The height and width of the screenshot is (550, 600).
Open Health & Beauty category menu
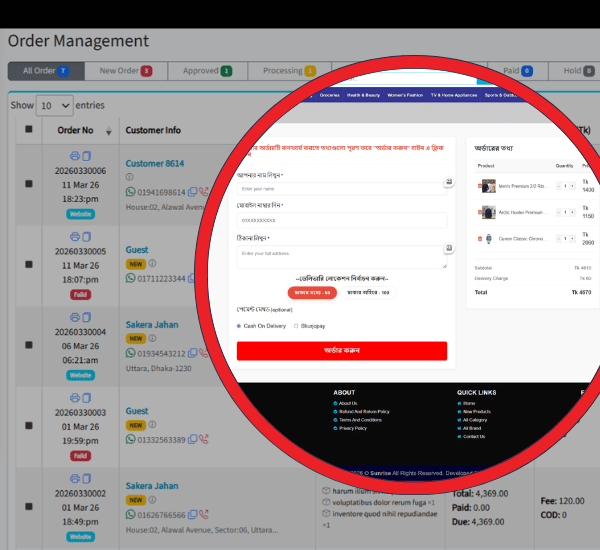tap(363, 95)
